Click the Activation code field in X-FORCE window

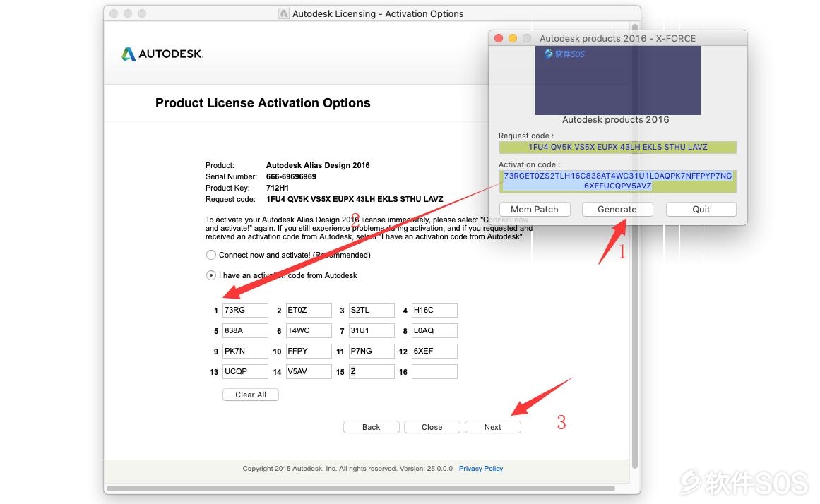pos(617,181)
